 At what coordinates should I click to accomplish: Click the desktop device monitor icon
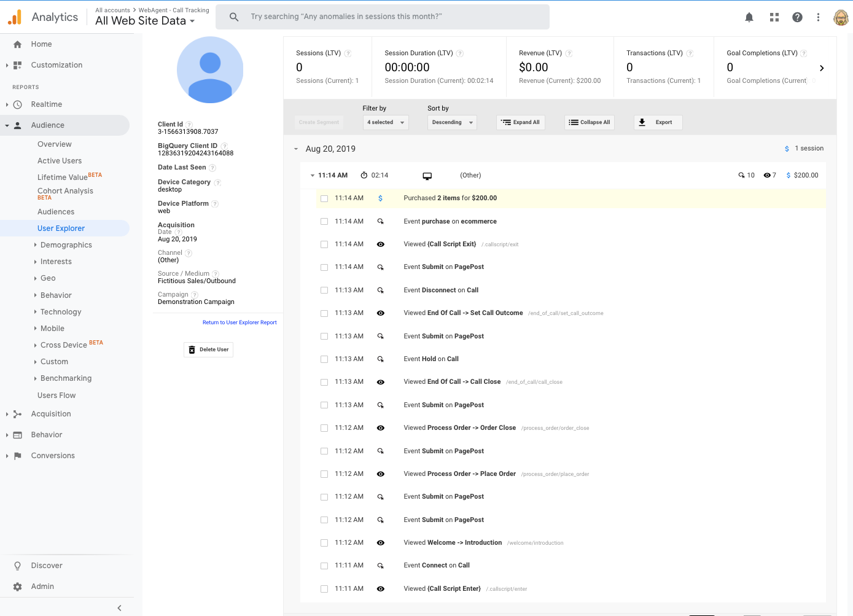(x=427, y=176)
